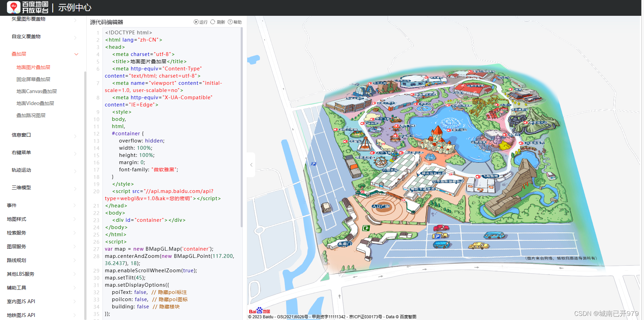644x320 pixels.
Task: Open 辅助工具 category
Action: point(17,288)
